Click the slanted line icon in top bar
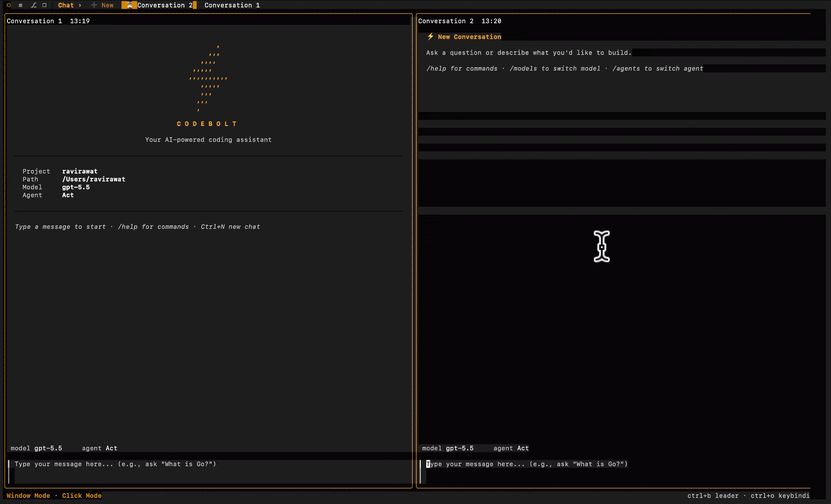The width and height of the screenshot is (831, 504). point(34,5)
